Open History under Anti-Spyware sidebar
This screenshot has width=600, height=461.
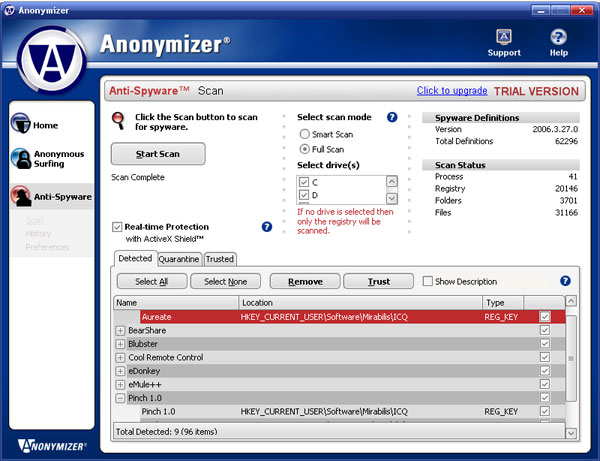click(x=38, y=234)
